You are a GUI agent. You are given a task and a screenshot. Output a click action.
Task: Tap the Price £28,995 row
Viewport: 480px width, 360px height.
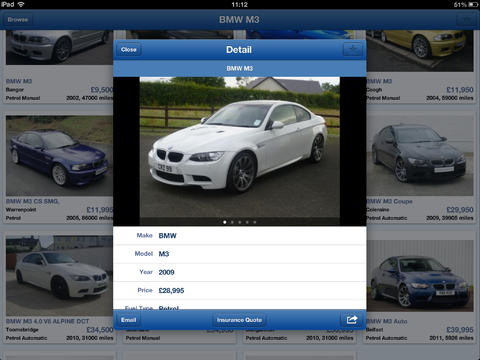pyautogui.click(x=240, y=291)
